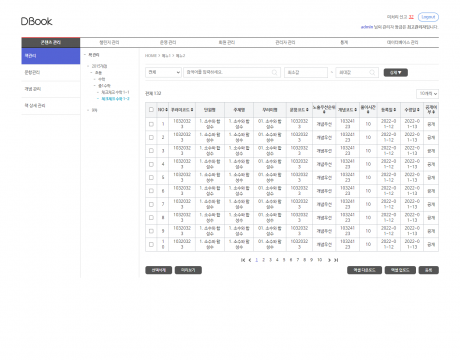The height and width of the screenshot is (360, 460).
Task: Open the 전체 search category dropdown
Action: pos(163,72)
